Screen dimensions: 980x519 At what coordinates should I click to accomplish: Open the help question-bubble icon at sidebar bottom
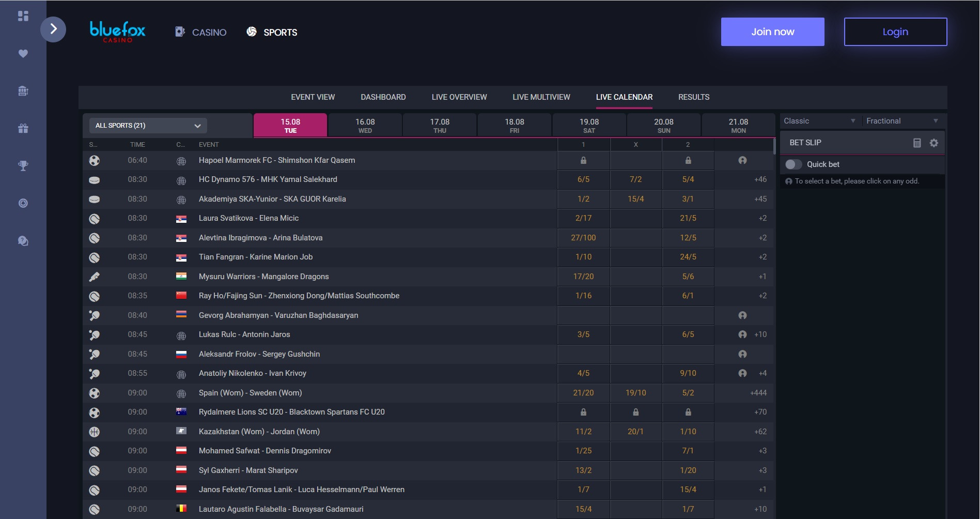coord(23,240)
